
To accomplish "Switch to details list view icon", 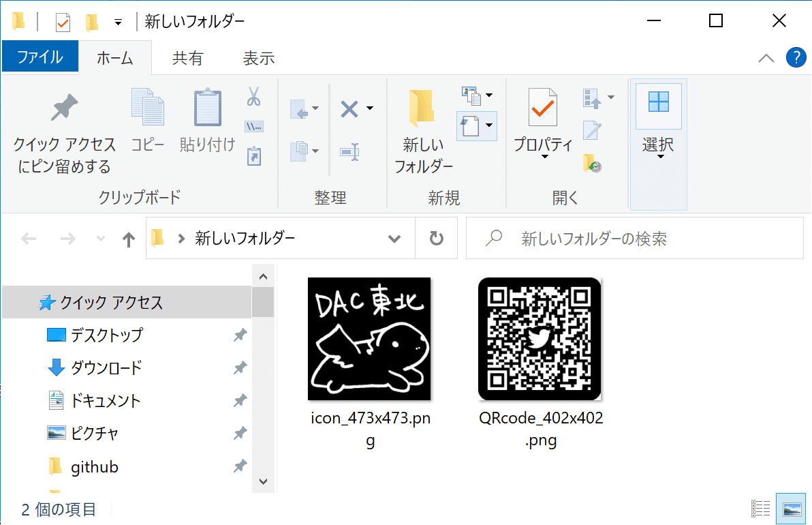I will (760, 509).
